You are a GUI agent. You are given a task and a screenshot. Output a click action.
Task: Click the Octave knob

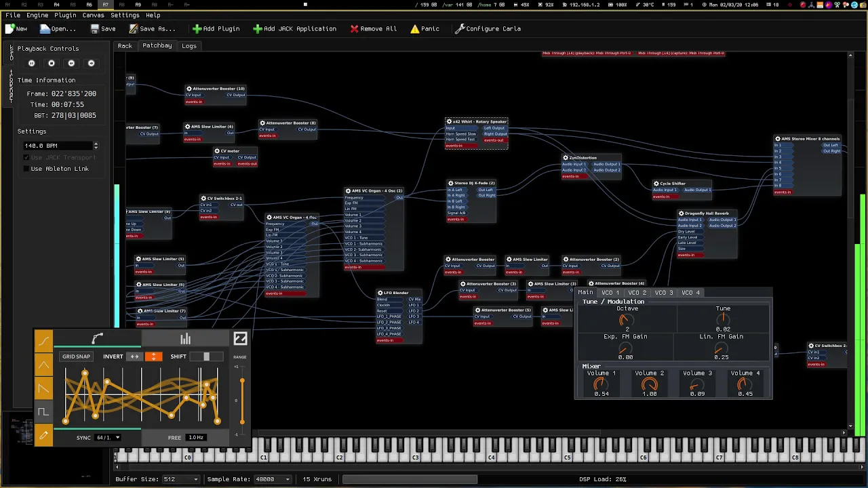tap(627, 319)
